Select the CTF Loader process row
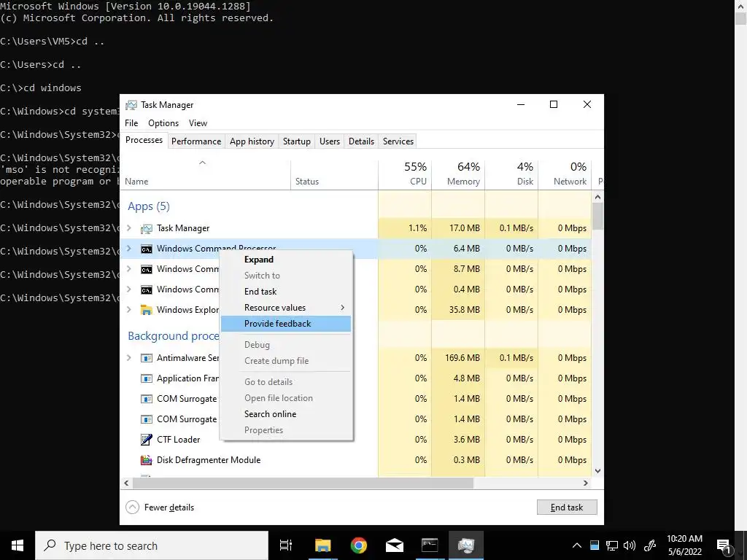 (x=355, y=440)
